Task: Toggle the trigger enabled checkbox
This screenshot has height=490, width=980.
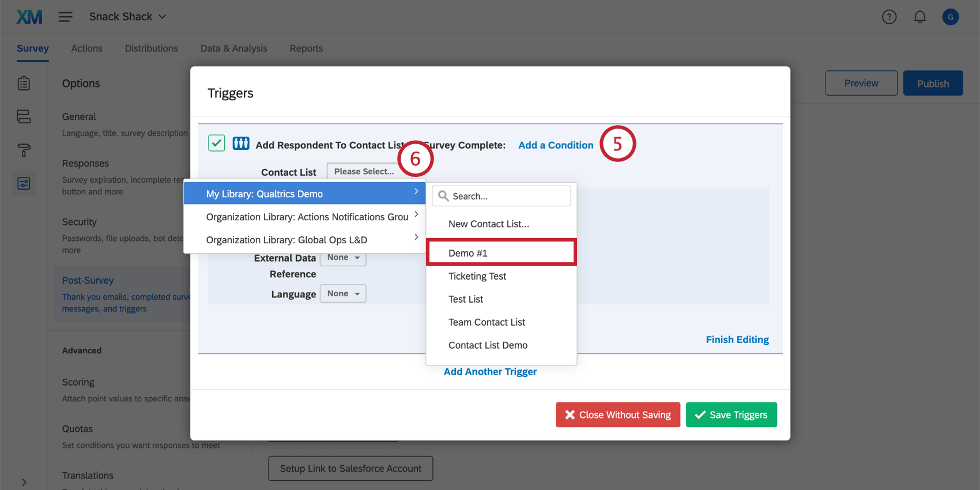Action: coord(217,143)
